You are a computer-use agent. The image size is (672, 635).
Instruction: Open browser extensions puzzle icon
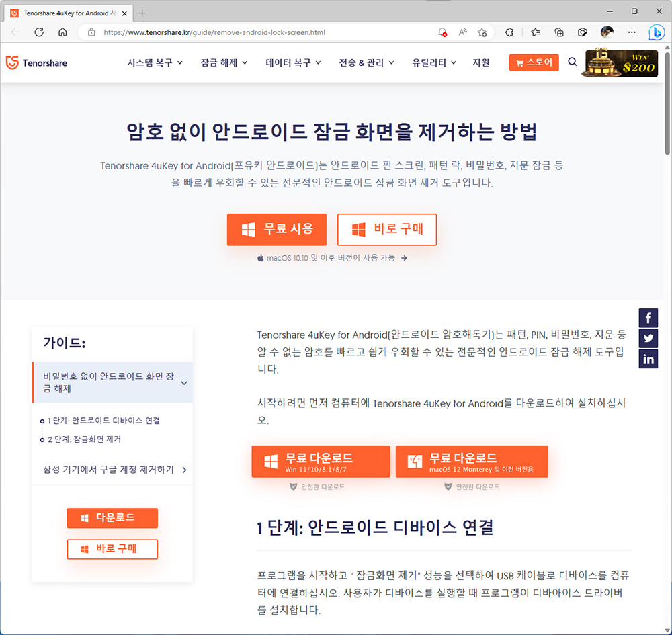(509, 32)
